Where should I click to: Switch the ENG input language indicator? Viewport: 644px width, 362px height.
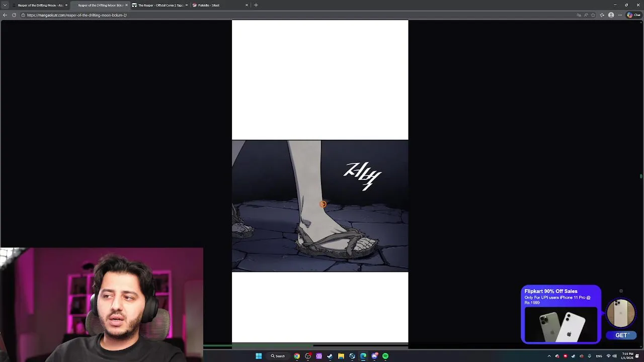[x=599, y=356]
